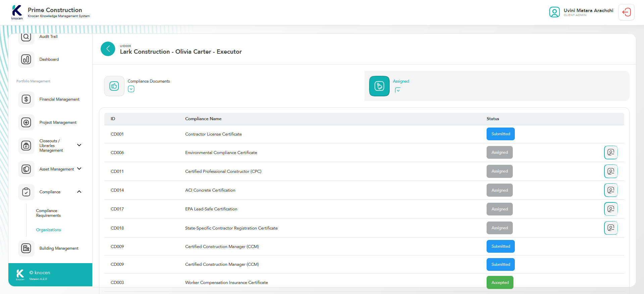Viewport: 644px width, 294px height.
Task: Expand the Compliance Documents dropdown chevron
Action: pos(131,89)
